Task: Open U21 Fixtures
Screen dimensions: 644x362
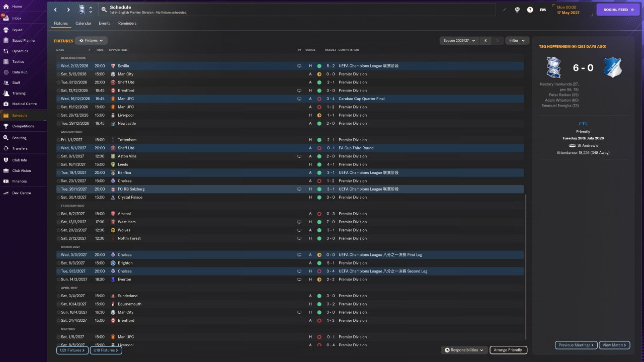Action: click(x=72, y=350)
